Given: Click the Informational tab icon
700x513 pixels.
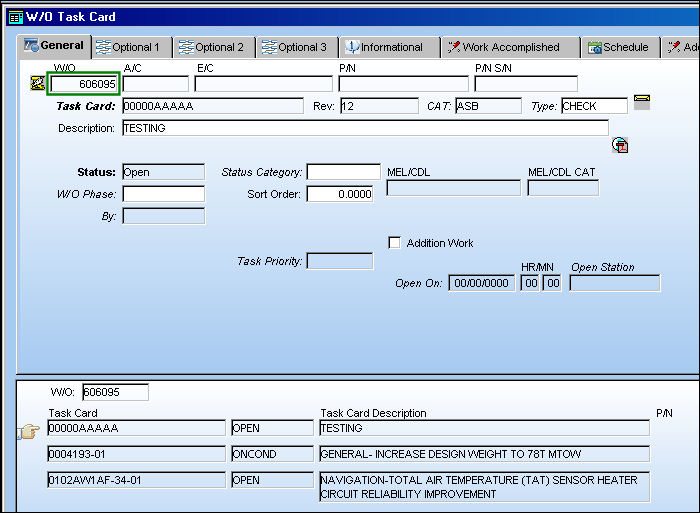Looking at the screenshot, I should (352, 47).
